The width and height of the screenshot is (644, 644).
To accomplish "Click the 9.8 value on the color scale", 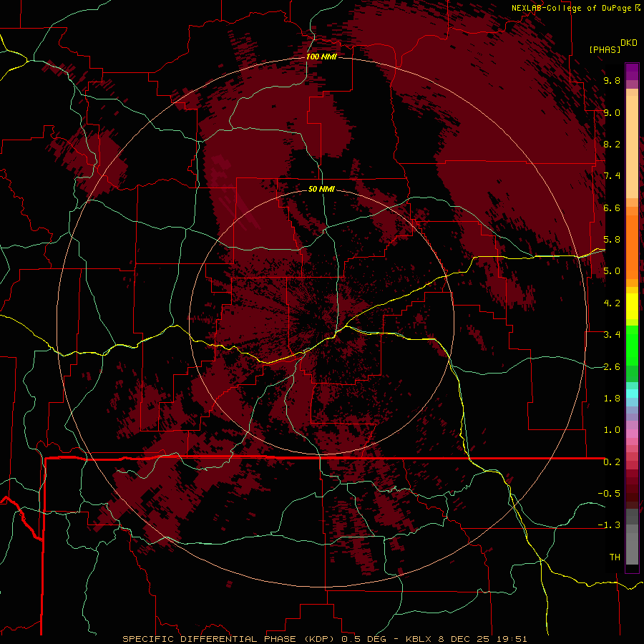I will (612, 80).
